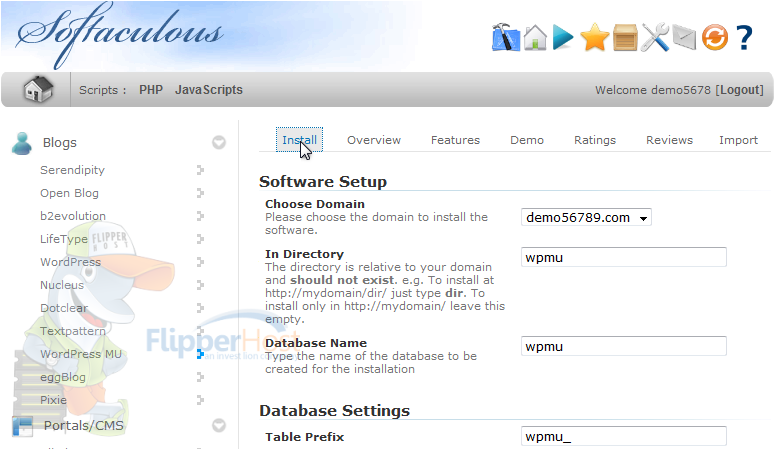The image size is (776, 450).
Task: Click the arrow icon beside Pixie
Action: pos(200,400)
